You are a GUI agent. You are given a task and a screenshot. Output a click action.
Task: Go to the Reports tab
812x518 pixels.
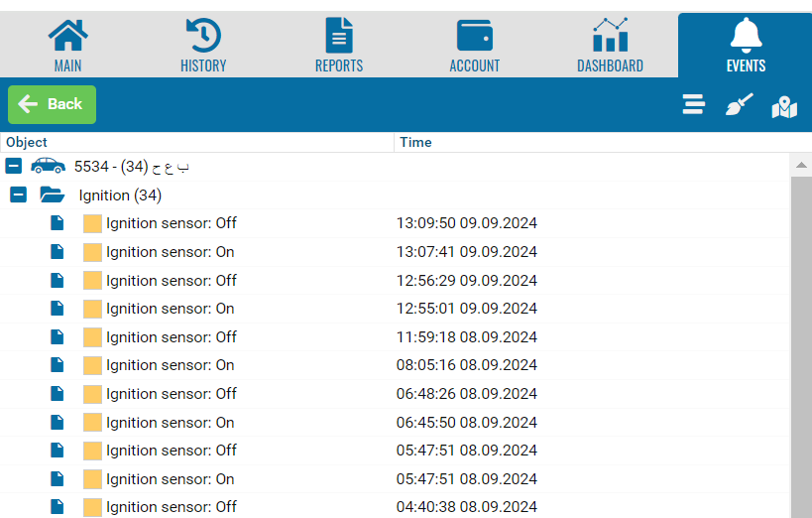339,46
